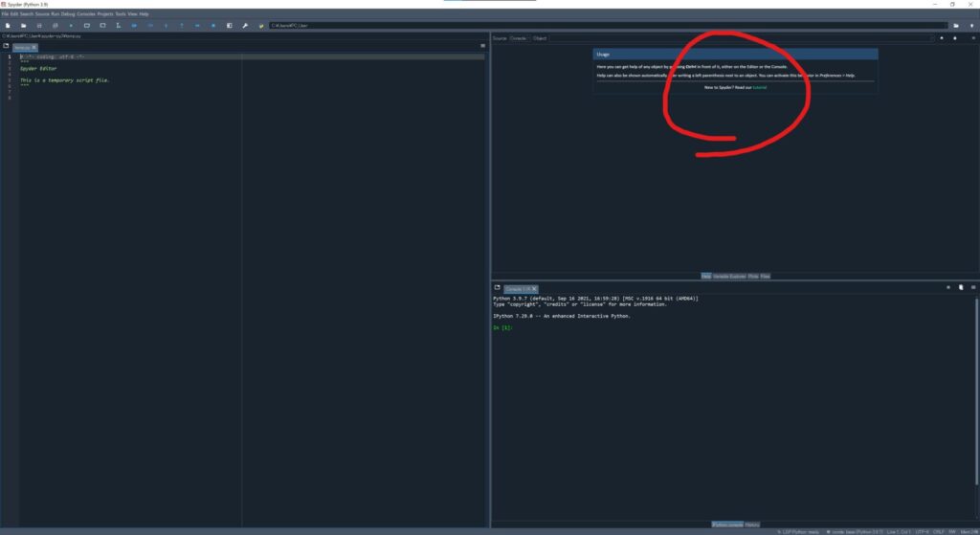Viewport: 980px width, 535px height.
Task: Run the current cell
Action: coord(87,26)
